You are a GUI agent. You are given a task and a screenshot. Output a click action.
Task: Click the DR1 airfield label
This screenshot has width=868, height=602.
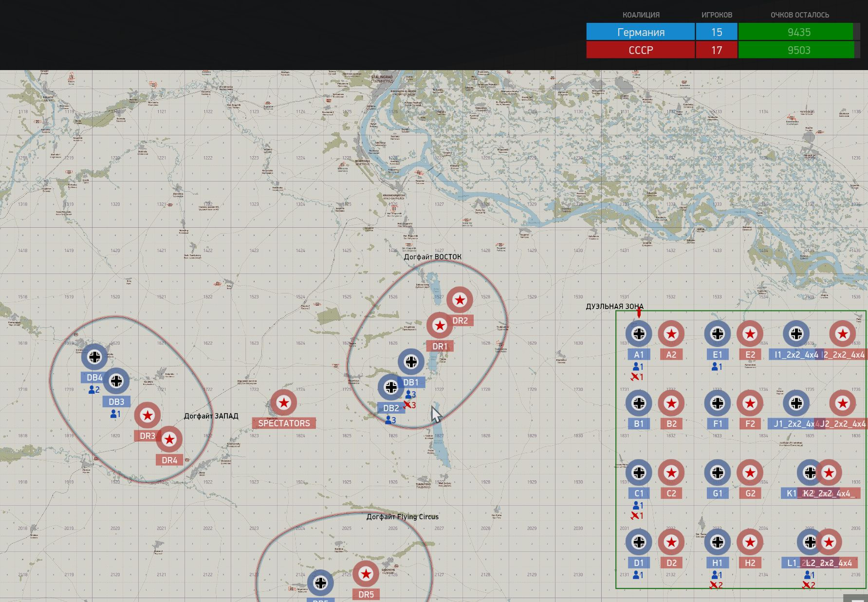(440, 347)
